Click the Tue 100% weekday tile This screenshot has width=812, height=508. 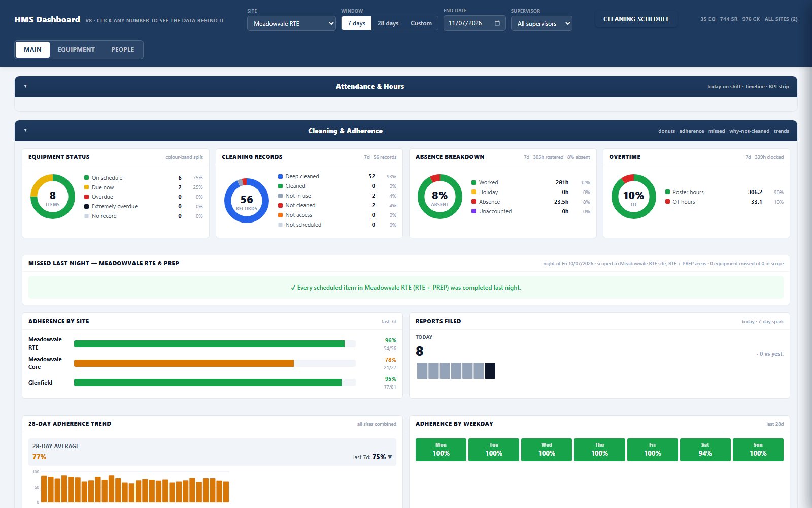point(494,450)
